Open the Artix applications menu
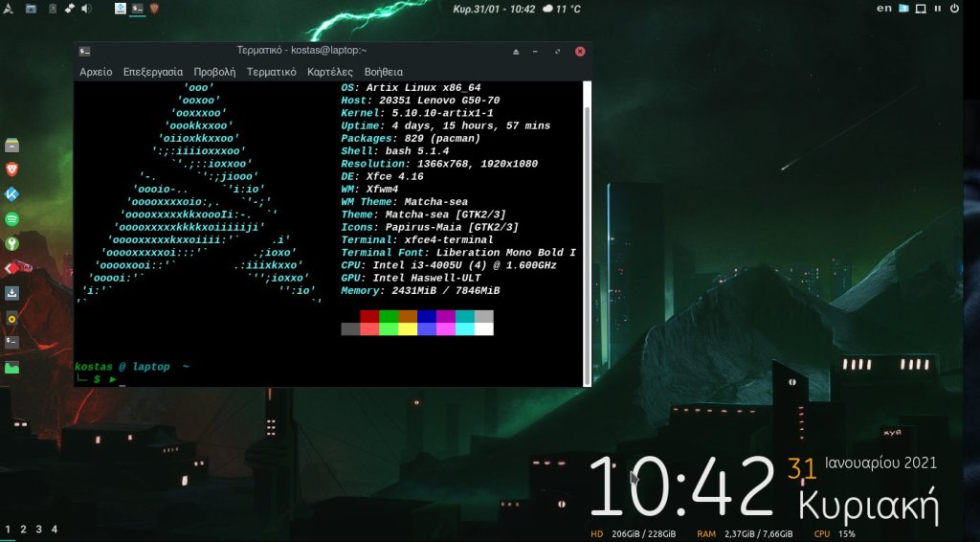Screen dimensions: 980x542 tap(9, 9)
